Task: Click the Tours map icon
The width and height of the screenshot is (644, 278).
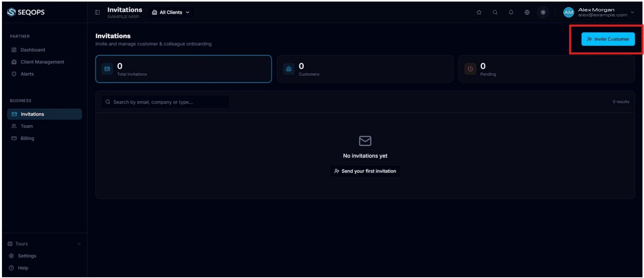Action: tap(10, 244)
